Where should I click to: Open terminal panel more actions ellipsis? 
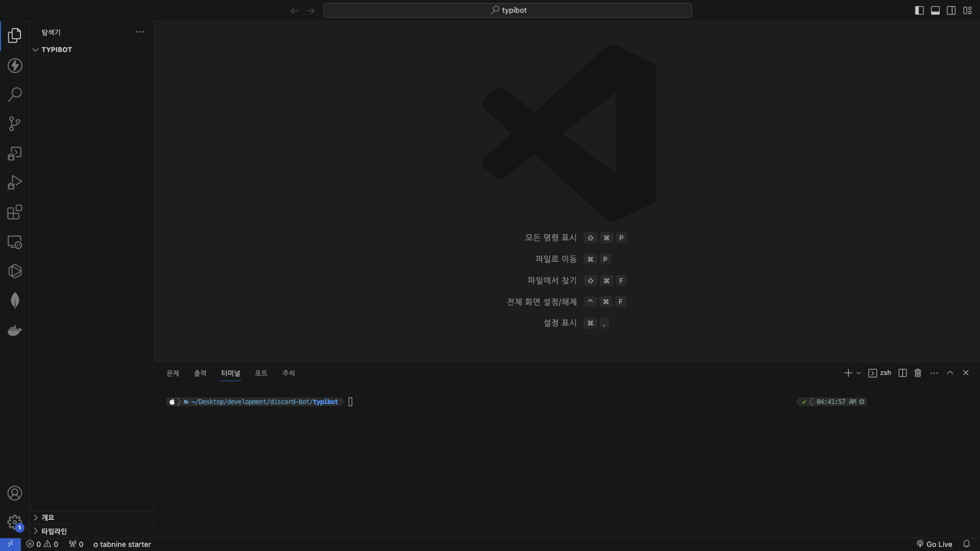[x=934, y=373]
